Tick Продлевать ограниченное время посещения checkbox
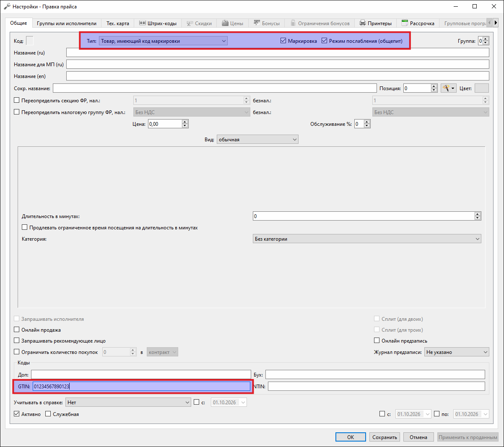Image resolution: width=504 pixels, height=447 pixels. click(x=24, y=228)
